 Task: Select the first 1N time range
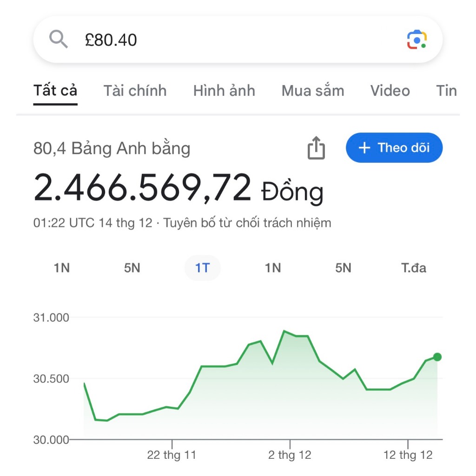pos(62,268)
